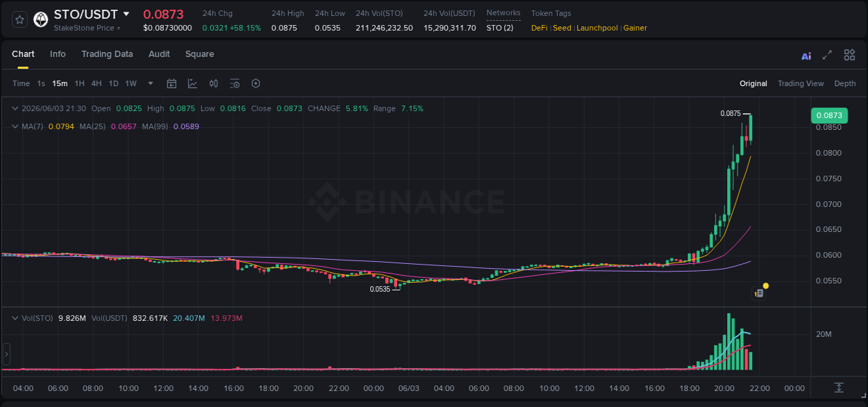Image resolution: width=868 pixels, height=407 pixels.
Task: Click the MA(7) indicator label
Action: pos(32,126)
